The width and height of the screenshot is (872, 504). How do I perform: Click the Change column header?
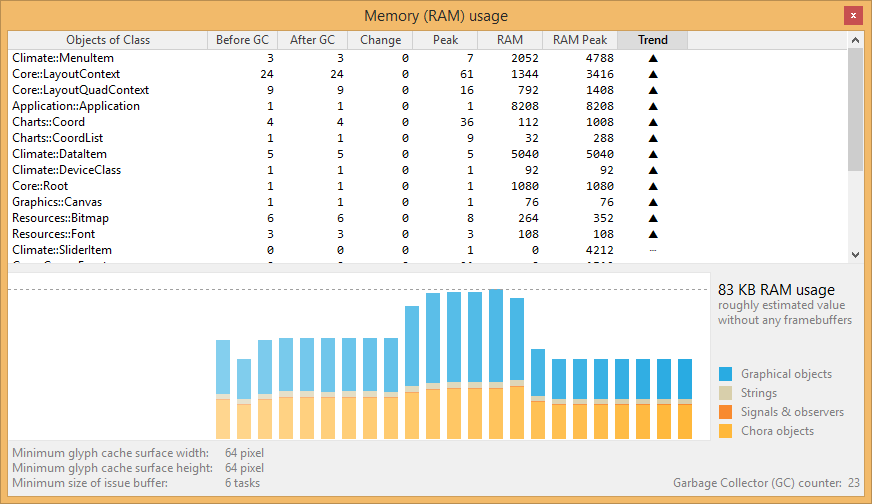(380, 40)
